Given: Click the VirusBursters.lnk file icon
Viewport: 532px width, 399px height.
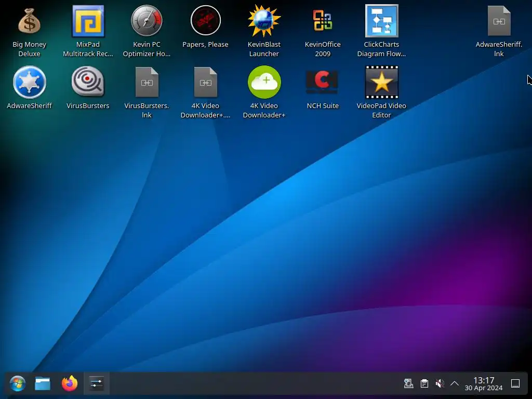Looking at the screenshot, I should click(147, 82).
